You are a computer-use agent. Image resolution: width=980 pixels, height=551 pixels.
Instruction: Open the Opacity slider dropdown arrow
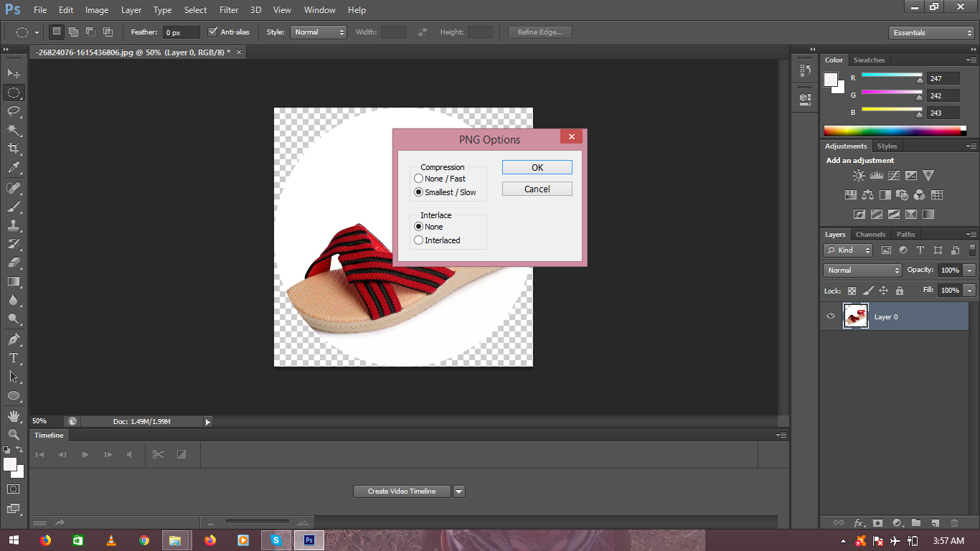click(x=970, y=270)
